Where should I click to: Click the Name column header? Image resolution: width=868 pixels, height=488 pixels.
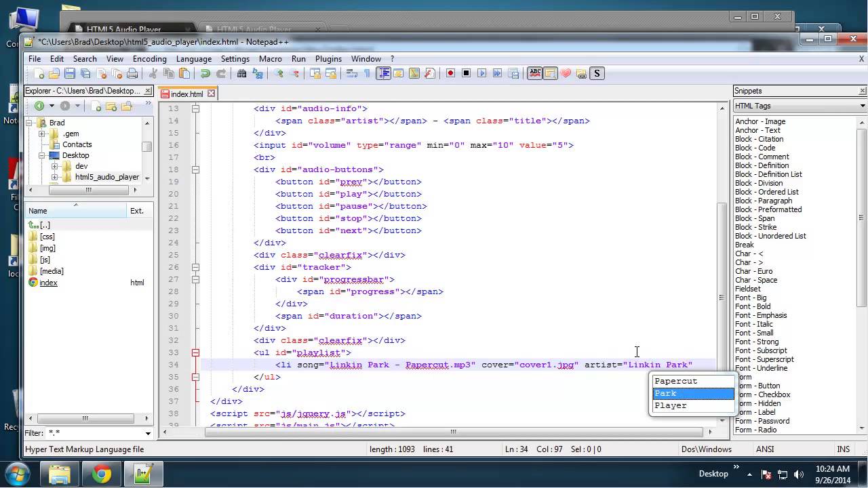coord(76,211)
